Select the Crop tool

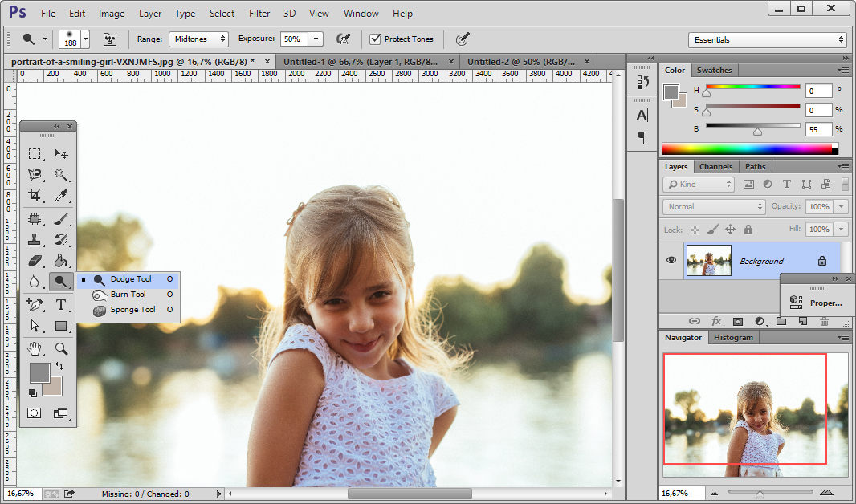coord(35,196)
